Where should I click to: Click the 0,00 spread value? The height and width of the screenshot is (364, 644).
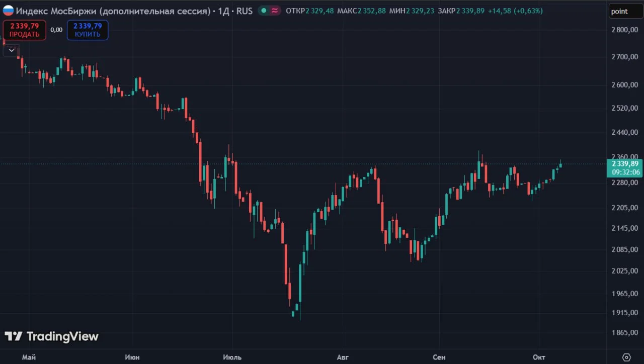click(x=56, y=30)
